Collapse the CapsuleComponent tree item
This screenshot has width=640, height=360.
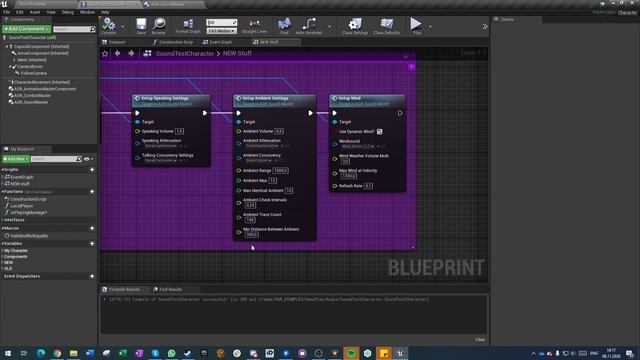[x=7, y=47]
